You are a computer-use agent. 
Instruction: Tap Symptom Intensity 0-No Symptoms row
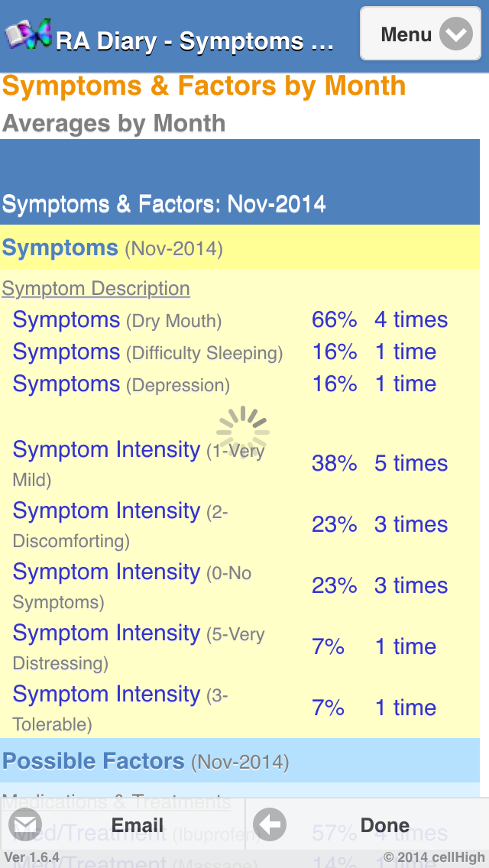131,585
